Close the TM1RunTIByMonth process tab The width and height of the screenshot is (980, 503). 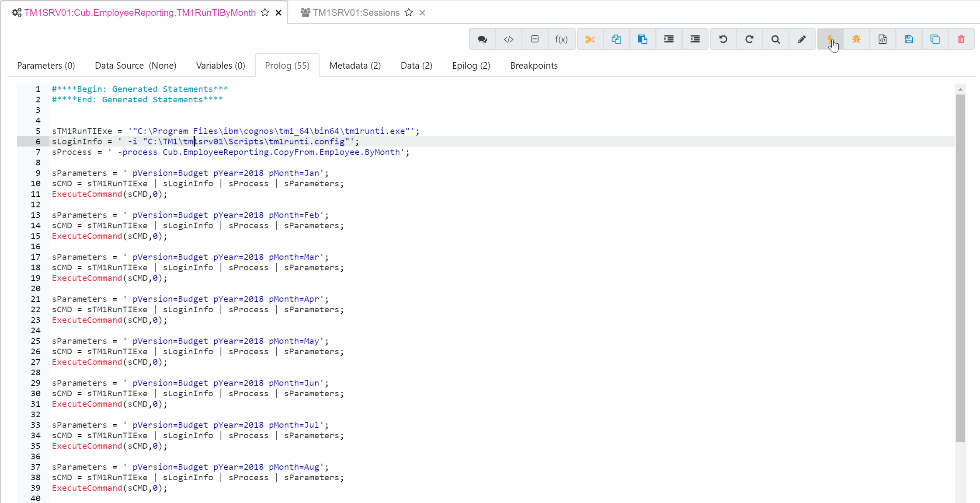tap(278, 13)
